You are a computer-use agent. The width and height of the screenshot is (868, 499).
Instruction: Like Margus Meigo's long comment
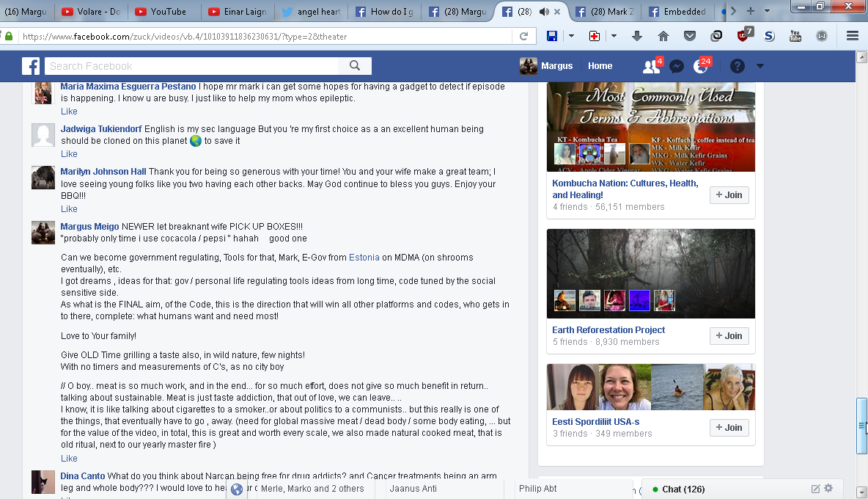coord(69,459)
